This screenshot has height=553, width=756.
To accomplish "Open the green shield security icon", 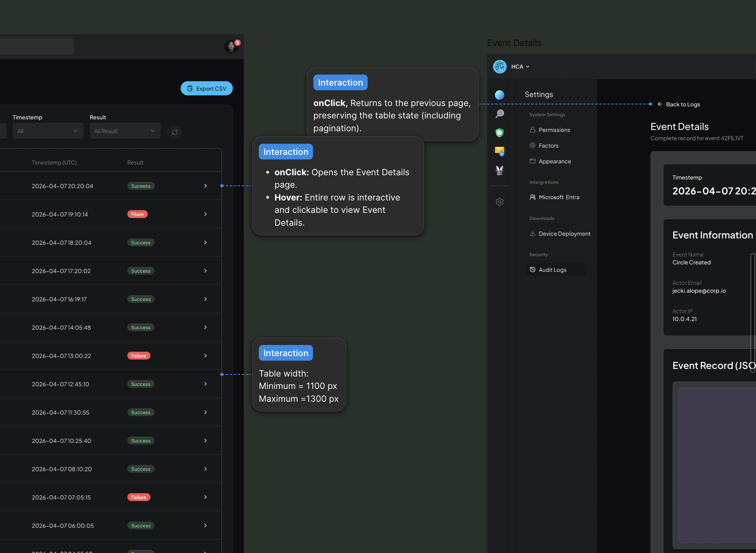I will click(500, 132).
